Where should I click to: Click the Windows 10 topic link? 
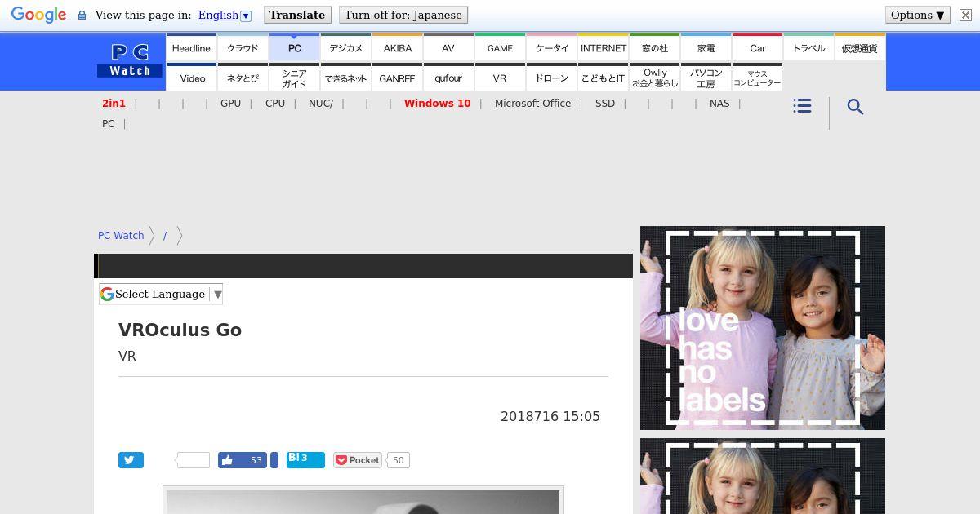pos(437,104)
